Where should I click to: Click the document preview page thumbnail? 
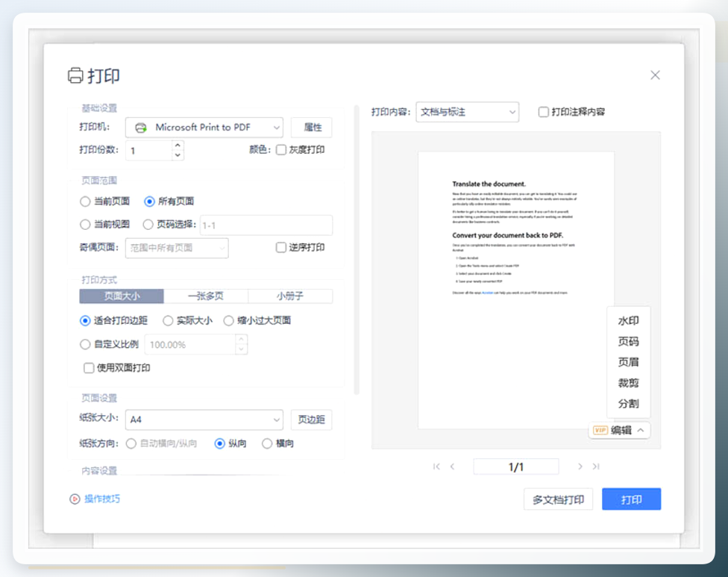[x=516, y=290]
